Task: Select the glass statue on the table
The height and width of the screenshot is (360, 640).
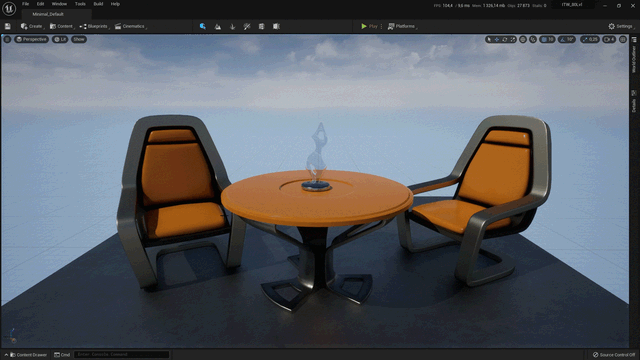Action: tap(317, 157)
